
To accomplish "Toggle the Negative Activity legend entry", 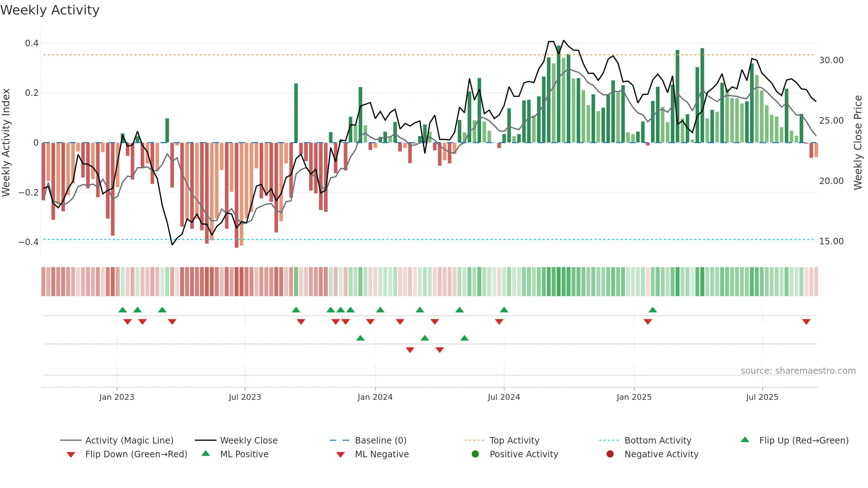I will point(652,454).
